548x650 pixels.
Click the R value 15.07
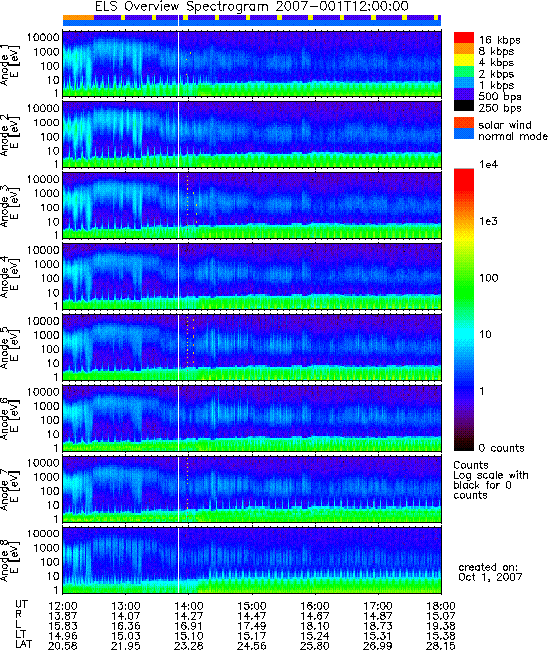point(441,616)
